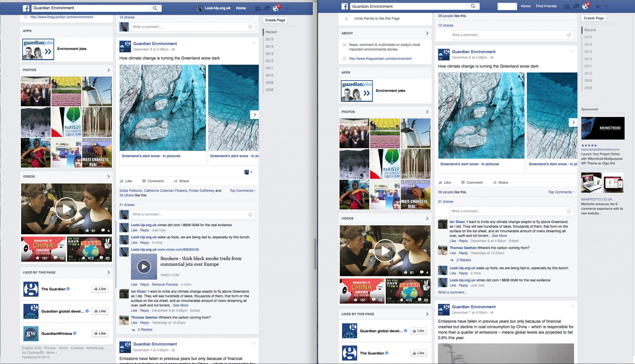Expand Videos section in left window
Image resolution: width=635 pixels, height=364 pixels.
coord(109,177)
